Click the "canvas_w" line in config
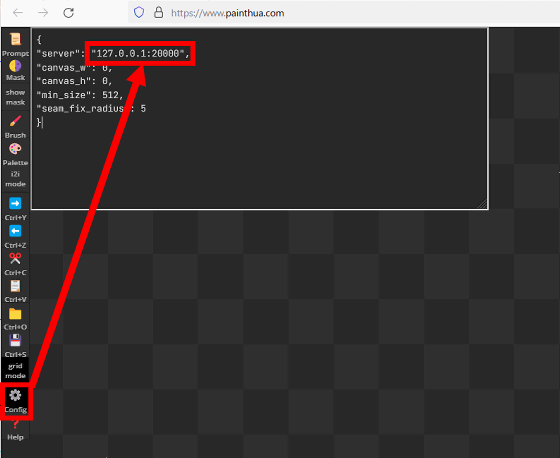The height and width of the screenshot is (458, 560). pos(75,68)
